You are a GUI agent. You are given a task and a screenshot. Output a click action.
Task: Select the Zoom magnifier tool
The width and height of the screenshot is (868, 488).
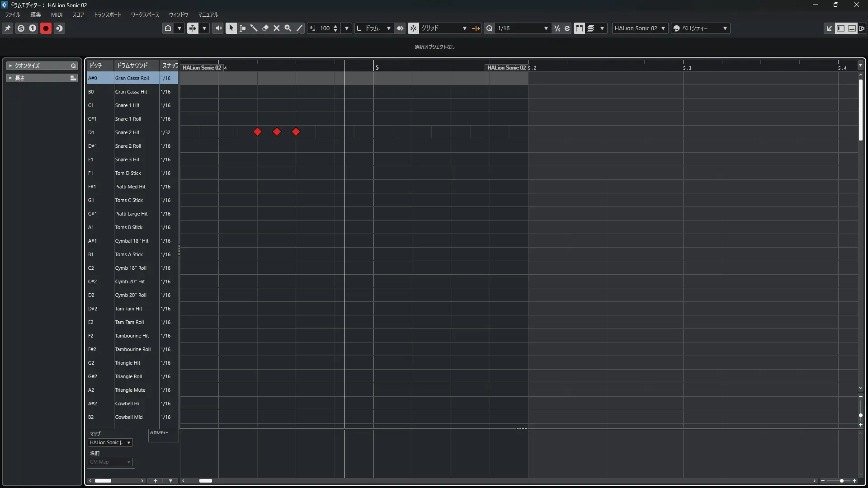point(288,28)
